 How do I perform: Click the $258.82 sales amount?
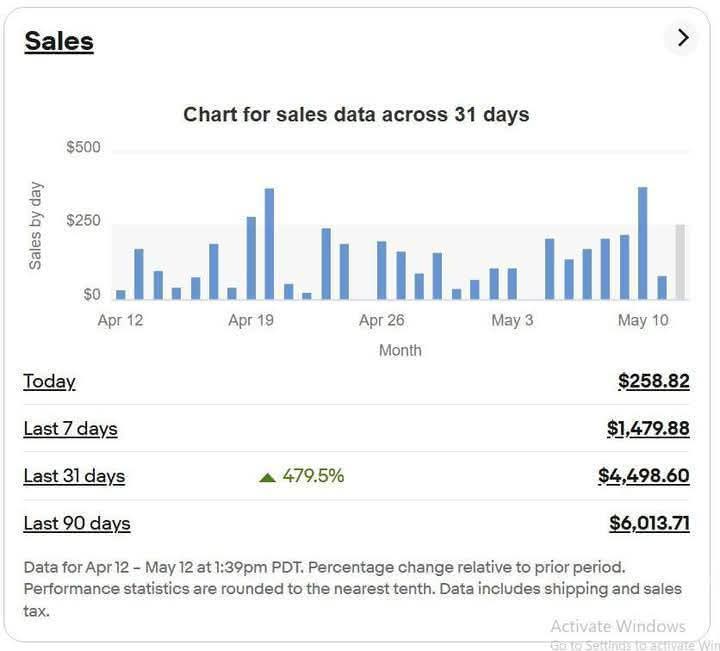pyautogui.click(x=653, y=381)
